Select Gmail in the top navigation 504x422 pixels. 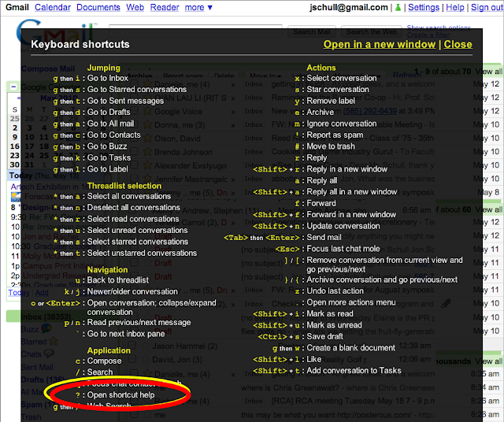[17, 7]
